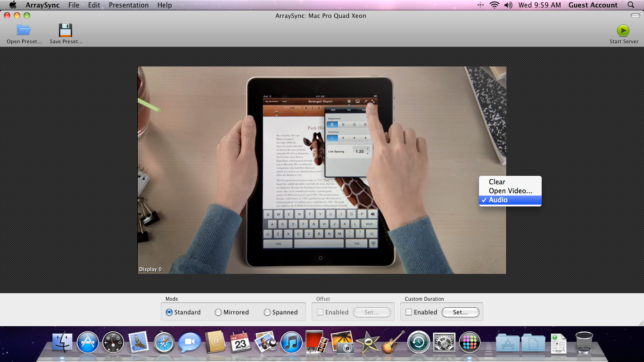
Task: Open the Presentation menu
Action: click(129, 5)
